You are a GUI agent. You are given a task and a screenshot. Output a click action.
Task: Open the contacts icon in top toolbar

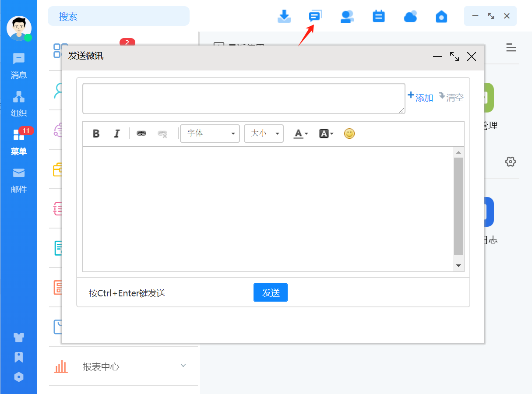coord(347,16)
